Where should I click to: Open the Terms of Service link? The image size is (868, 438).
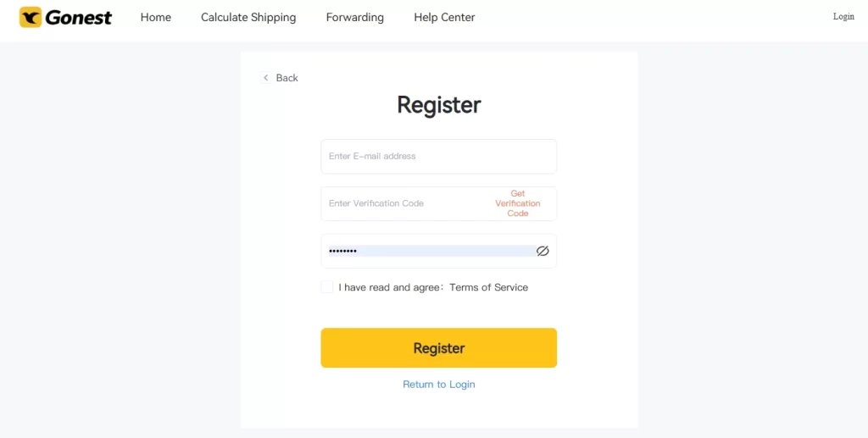point(489,287)
